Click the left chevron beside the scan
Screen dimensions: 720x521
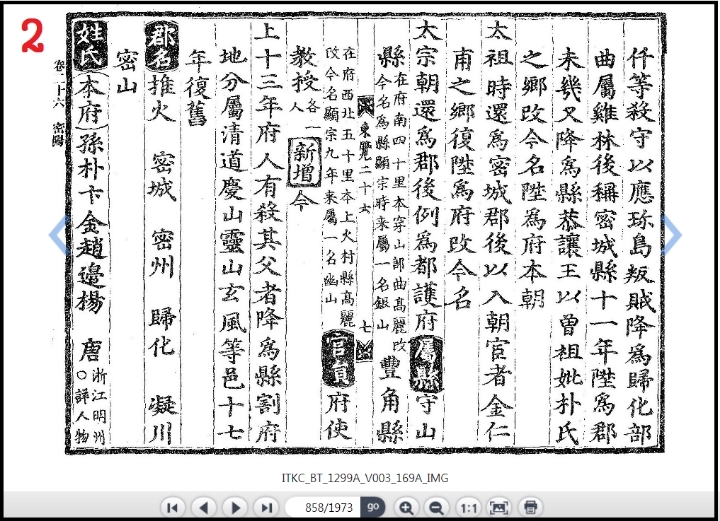pos(59,235)
